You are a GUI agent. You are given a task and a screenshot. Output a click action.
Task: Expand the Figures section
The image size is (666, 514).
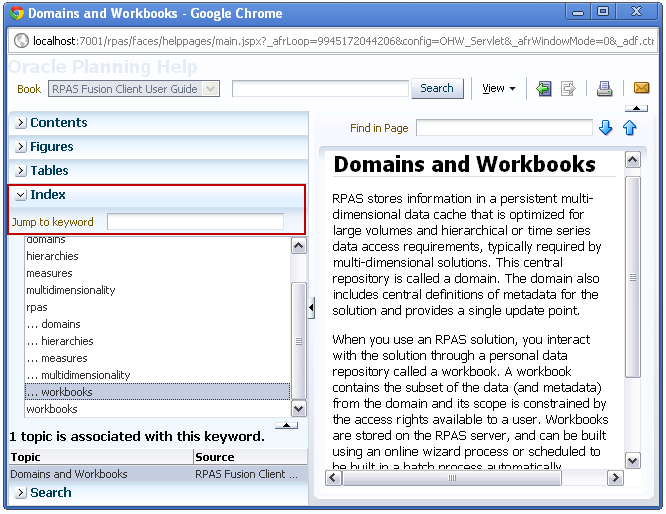click(20, 147)
